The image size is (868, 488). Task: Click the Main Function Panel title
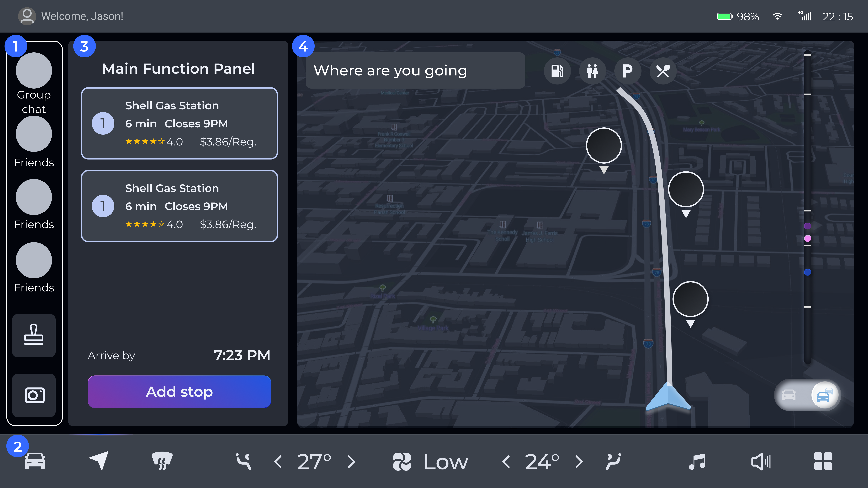click(x=179, y=68)
